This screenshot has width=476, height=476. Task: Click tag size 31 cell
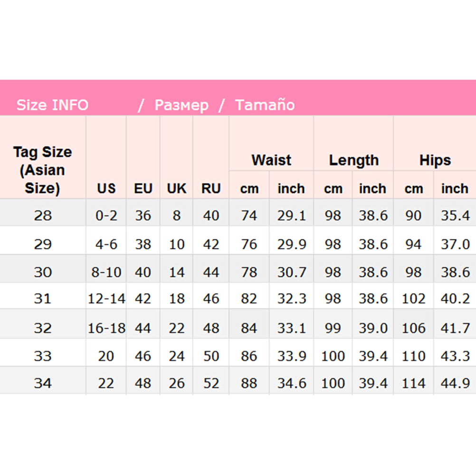(43, 299)
